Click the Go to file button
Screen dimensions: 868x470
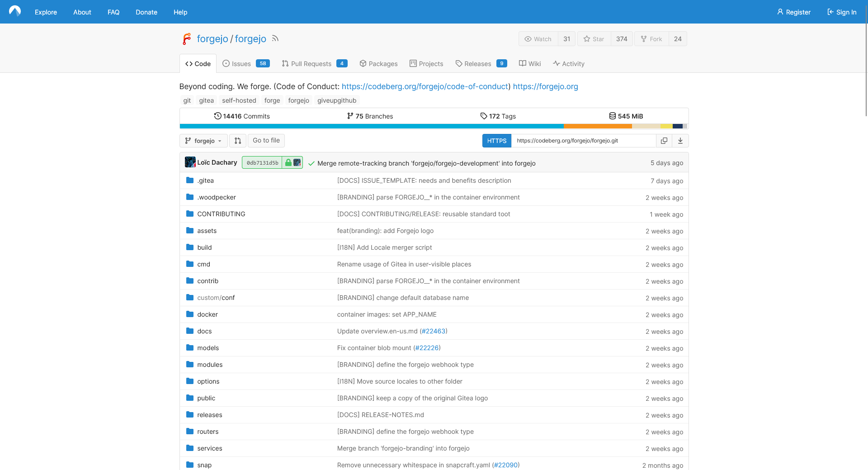pyautogui.click(x=266, y=141)
